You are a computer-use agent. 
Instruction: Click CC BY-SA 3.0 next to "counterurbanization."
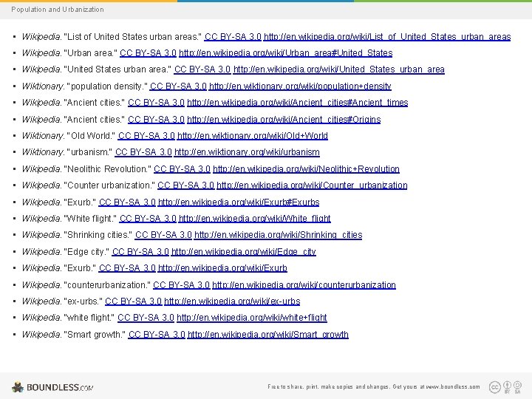[182, 285]
